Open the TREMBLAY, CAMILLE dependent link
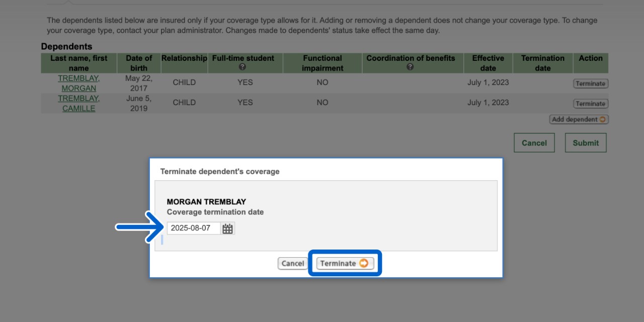The width and height of the screenshot is (644, 322). (79, 103)
